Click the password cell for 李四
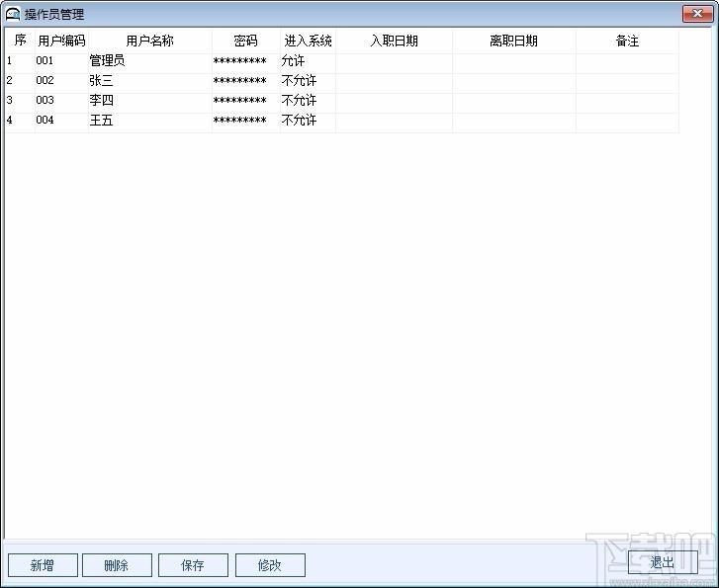 coord(246,103)
